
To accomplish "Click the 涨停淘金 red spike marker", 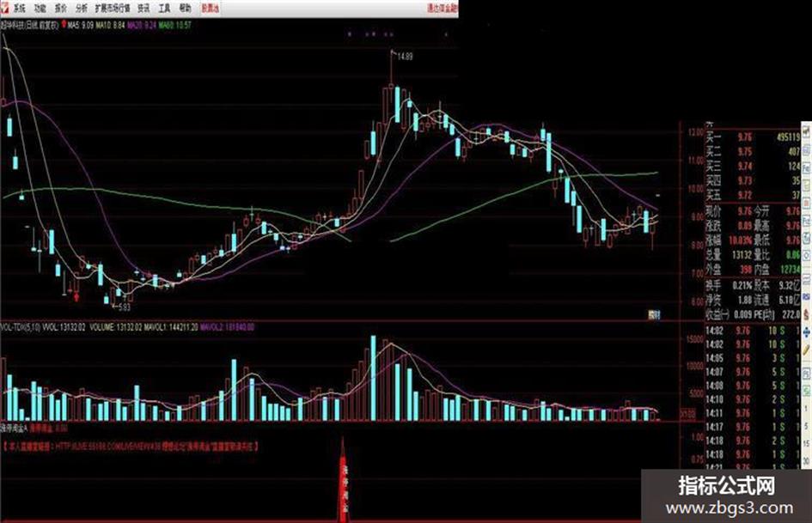I will (343, 479).
